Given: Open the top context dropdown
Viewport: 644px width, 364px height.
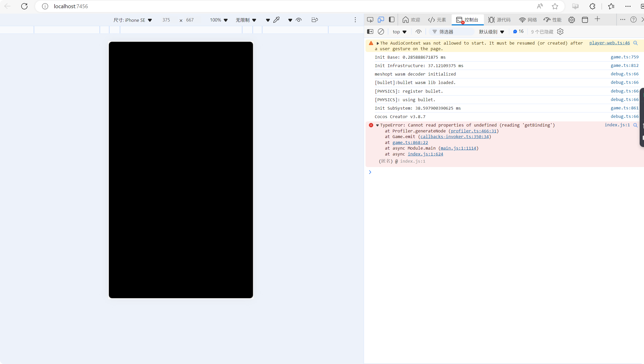Looking at the screenshot, I should pyautogui.click(x=399, y=32).
